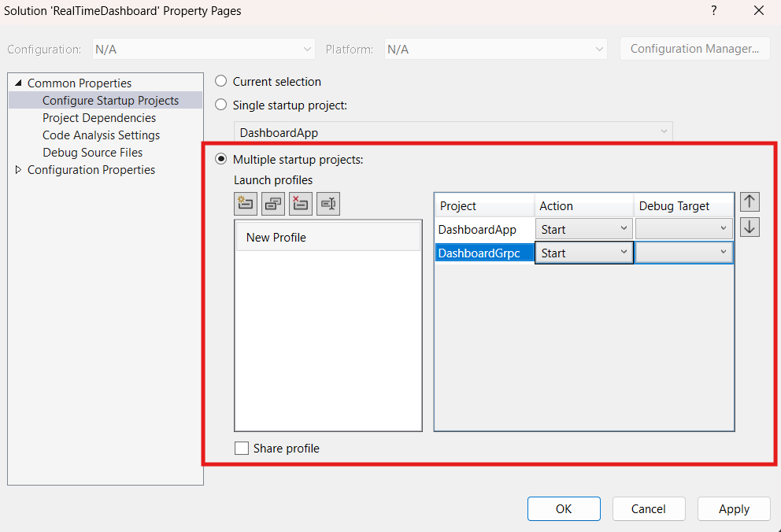Click the Configuration Manager button
Image resolution: width=781 pixels, height=532 pixels.
point(694,48)
